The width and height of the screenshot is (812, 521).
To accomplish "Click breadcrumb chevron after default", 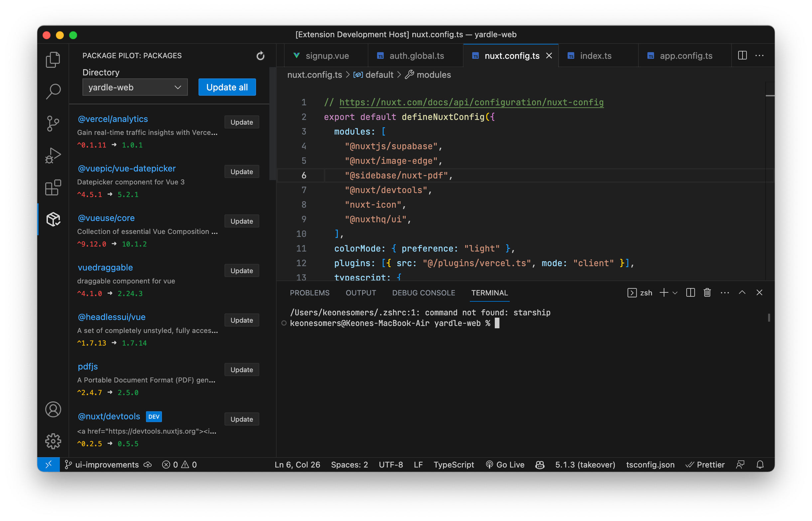I will pos(399,75).
